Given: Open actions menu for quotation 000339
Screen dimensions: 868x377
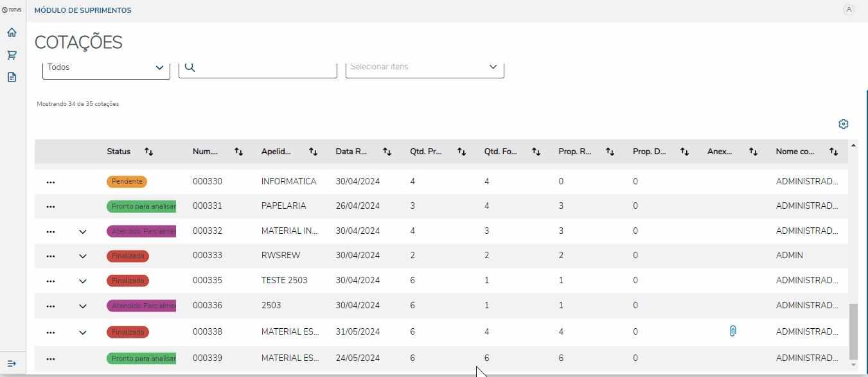Looking at the screenshot, I should pyautogui.click(x=51, y=358).
